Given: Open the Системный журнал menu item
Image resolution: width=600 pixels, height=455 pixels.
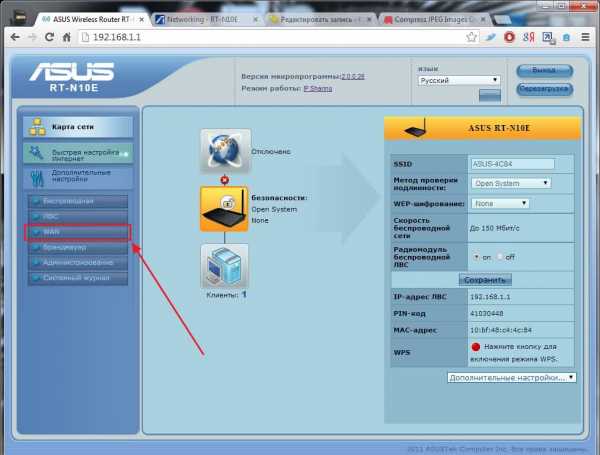Looking at the screenshot, I should tap(78, 278).
